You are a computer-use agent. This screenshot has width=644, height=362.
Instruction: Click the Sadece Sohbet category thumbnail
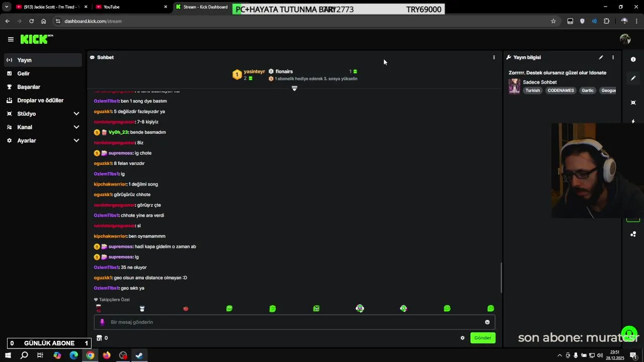coord(514,86)
